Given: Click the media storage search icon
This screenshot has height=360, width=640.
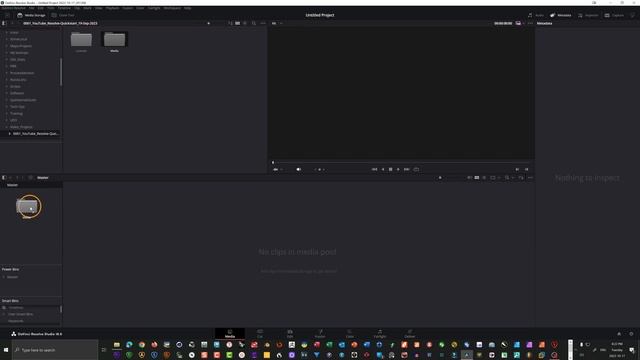Looking at the screenshot, I should (x=254, y=23).
